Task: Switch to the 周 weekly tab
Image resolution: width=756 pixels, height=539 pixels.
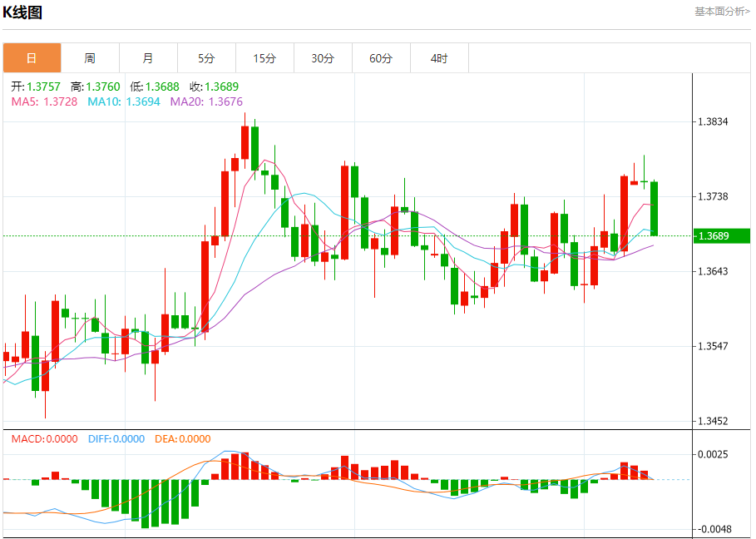Action: click(x=90, y=58)
